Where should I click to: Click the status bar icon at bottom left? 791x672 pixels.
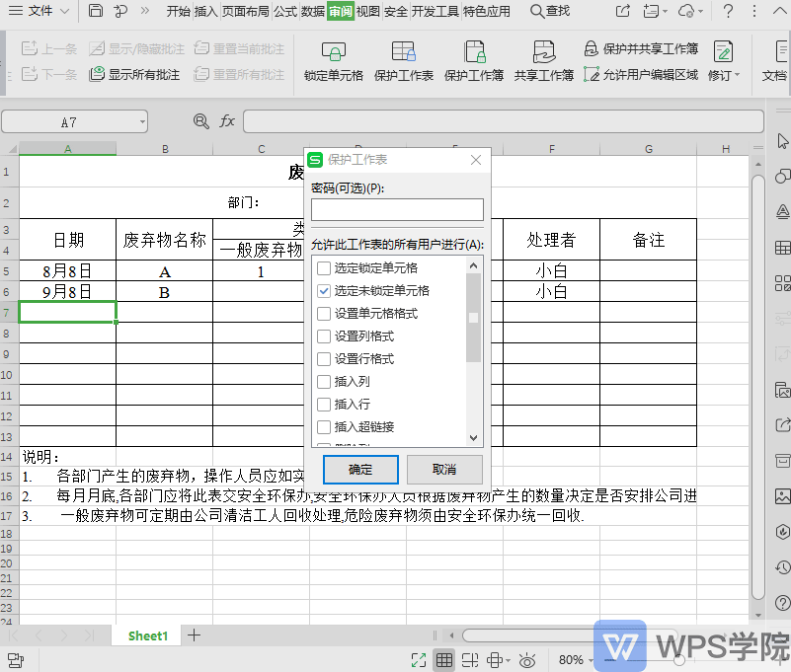coord(15,660)
